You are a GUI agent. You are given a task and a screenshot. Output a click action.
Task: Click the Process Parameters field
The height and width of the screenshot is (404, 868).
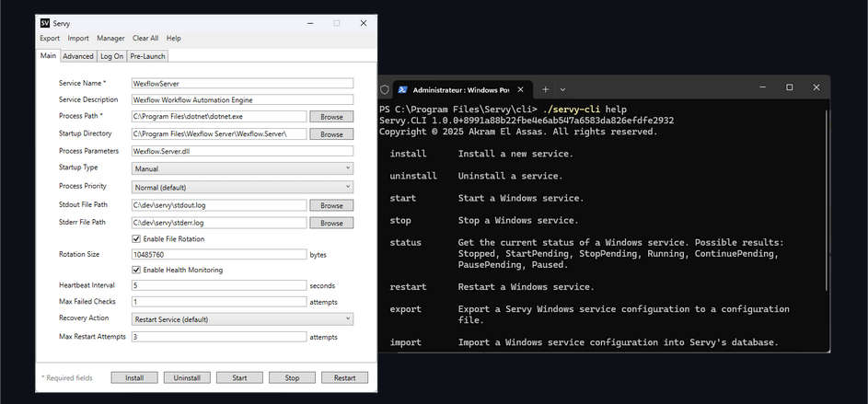(242, 151)
